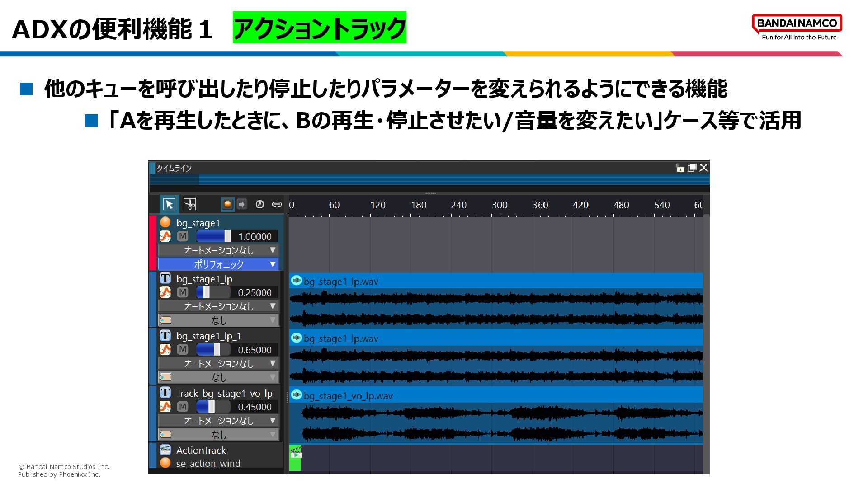868x488 pixels.
Task: Mute the bg_stage1_lp track
Action: (183, 292)
